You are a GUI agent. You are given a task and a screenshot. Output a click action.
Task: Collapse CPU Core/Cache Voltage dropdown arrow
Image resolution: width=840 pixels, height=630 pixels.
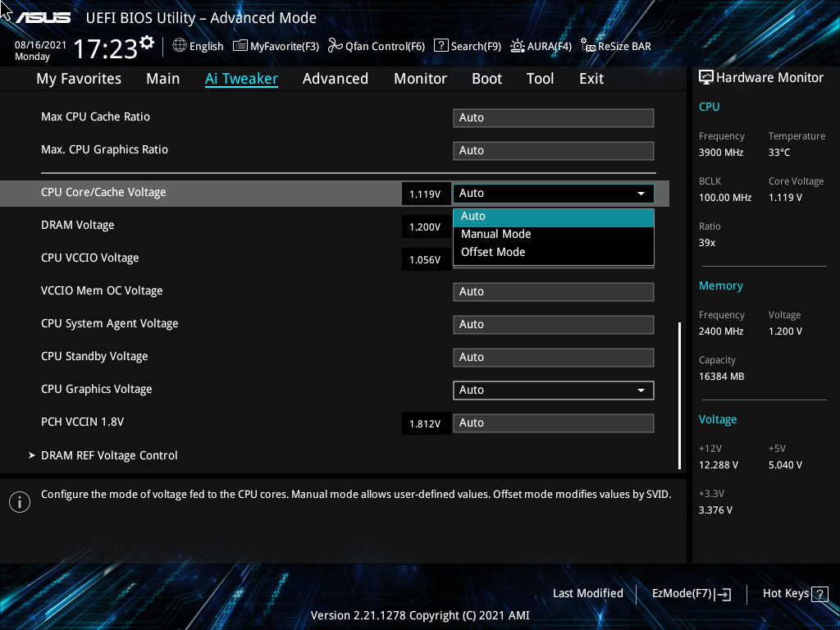(x=641, y=194)
